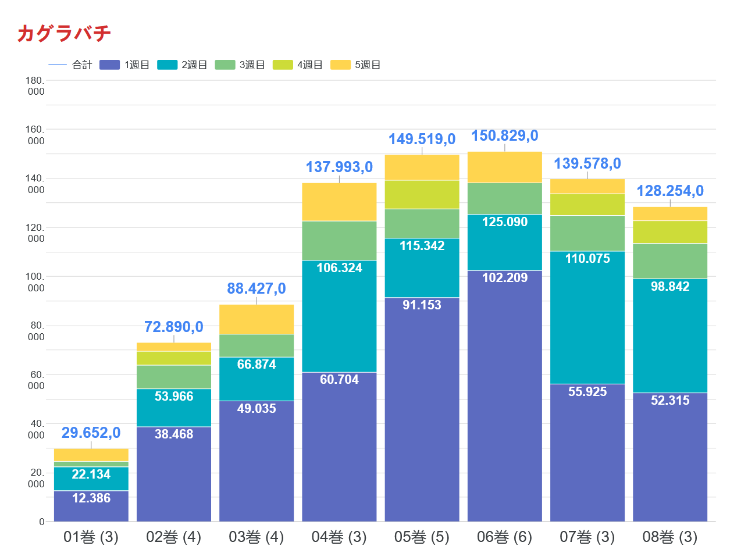
Task: Click the 110.075 bar value
Action: (x=587, y=258)
